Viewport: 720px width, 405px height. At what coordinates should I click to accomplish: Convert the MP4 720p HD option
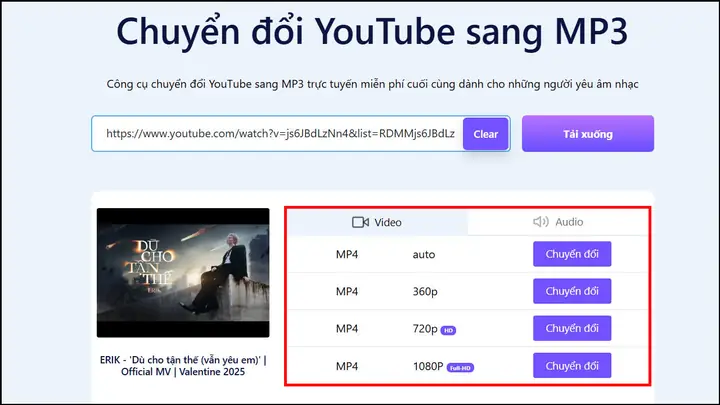(572, 328)
